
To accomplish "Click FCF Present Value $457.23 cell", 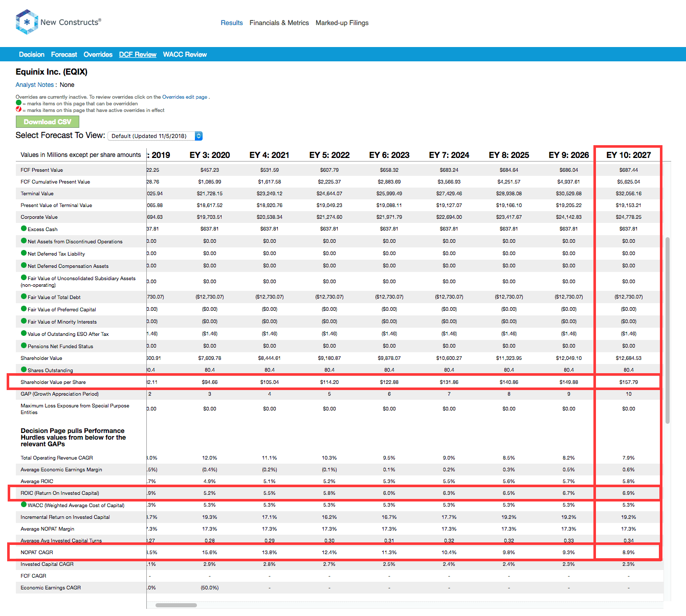I will click(210, 170).
